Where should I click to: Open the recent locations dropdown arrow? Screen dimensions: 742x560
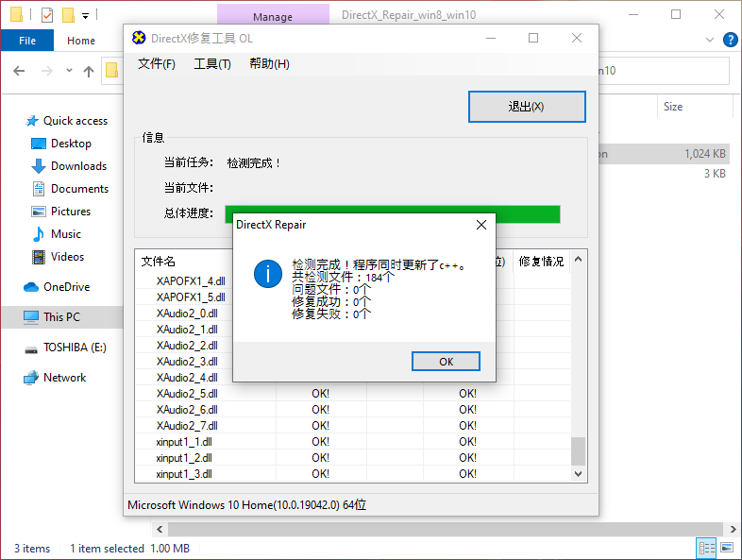click(69, 71)
